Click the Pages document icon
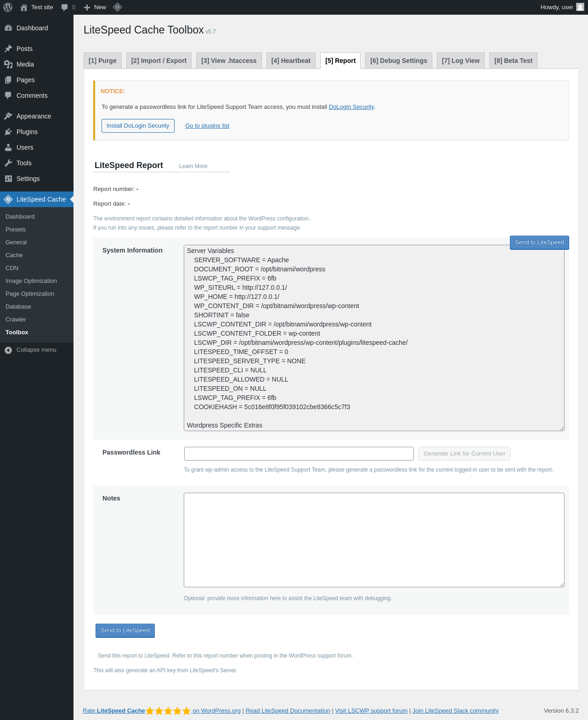Screen dimensions: 588x720 8,80
